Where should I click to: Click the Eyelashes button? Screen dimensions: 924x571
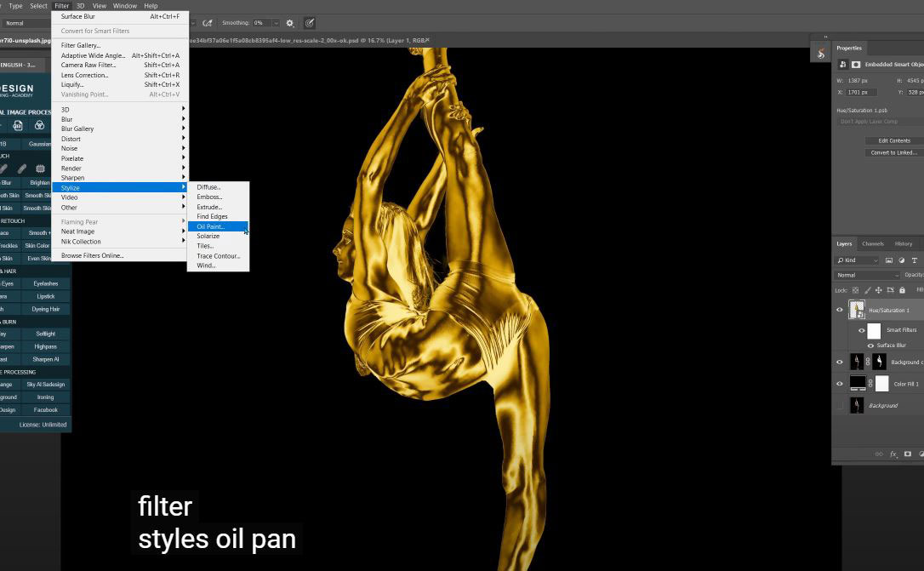(x=45, y=283)
